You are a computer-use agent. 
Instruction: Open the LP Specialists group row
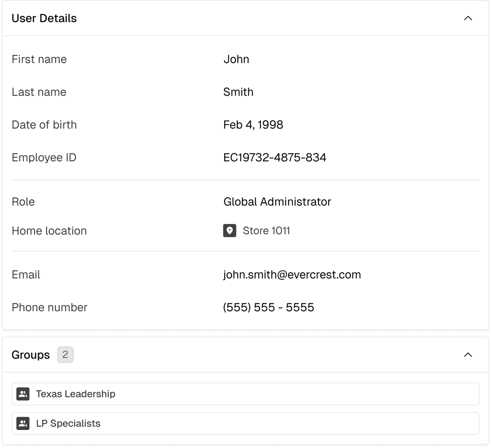click(245, 423)
